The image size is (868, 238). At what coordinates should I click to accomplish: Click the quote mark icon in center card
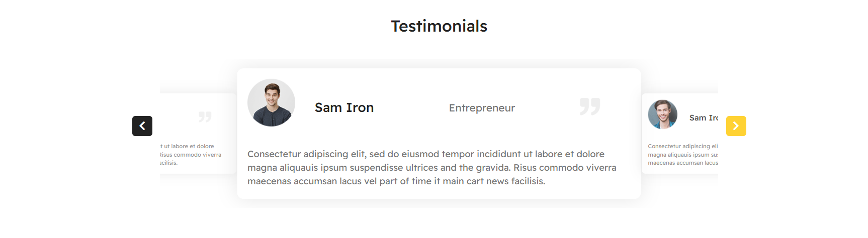(x=590, y=106)
